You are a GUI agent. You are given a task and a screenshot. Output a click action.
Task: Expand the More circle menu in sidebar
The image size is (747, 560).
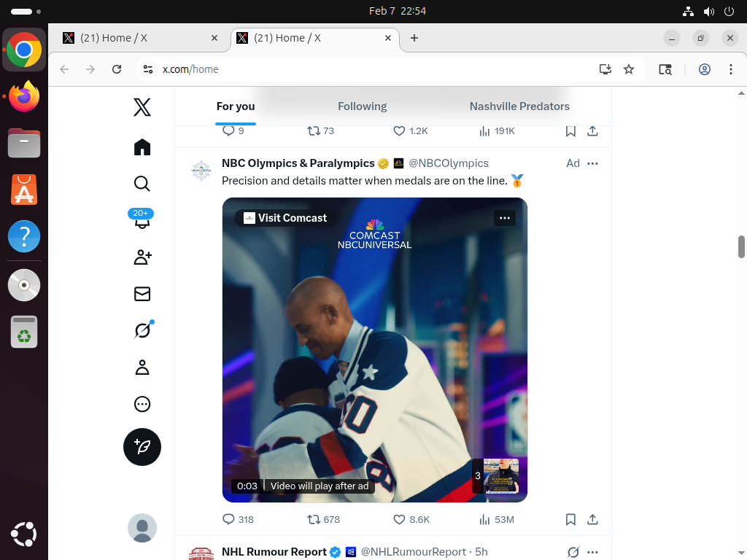pos(142,404)
